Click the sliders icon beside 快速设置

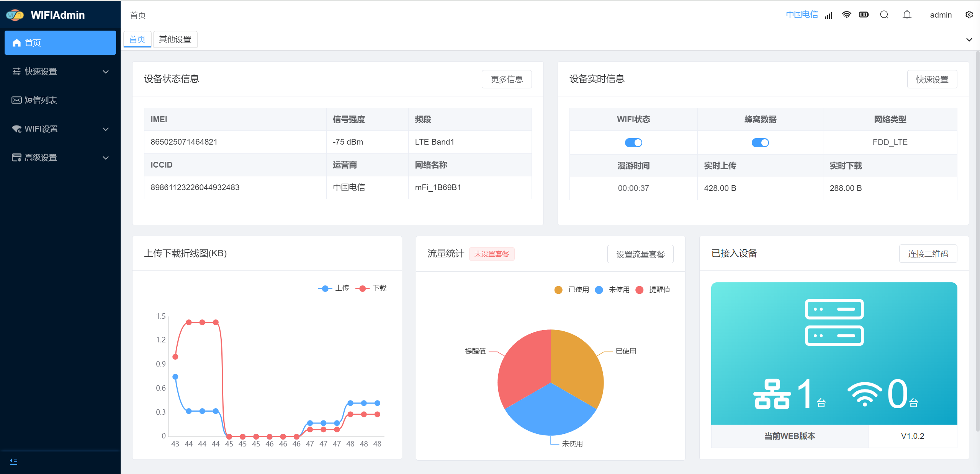coord(16,72)
